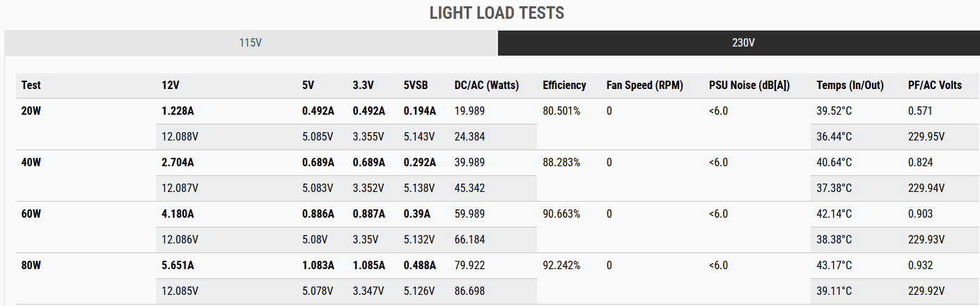This screenshot has width=980, height=306.
Task: Select the 60W test row label
Action: point(31,214)
